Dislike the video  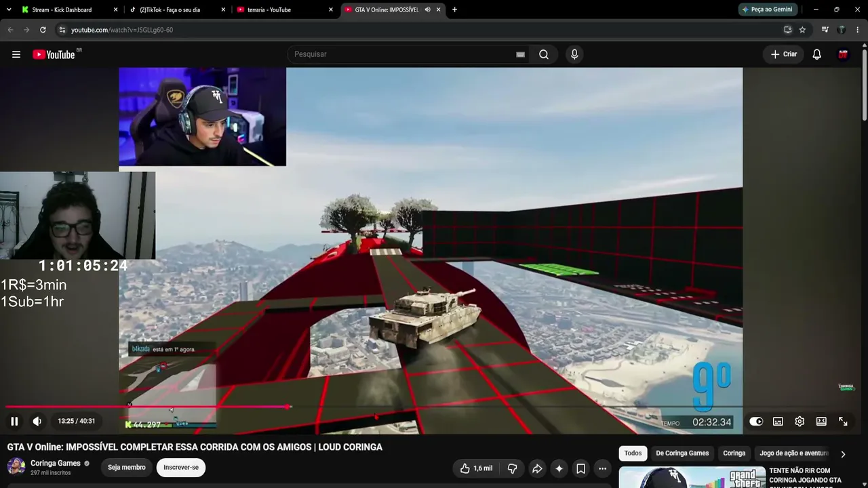tap(513, 468)
